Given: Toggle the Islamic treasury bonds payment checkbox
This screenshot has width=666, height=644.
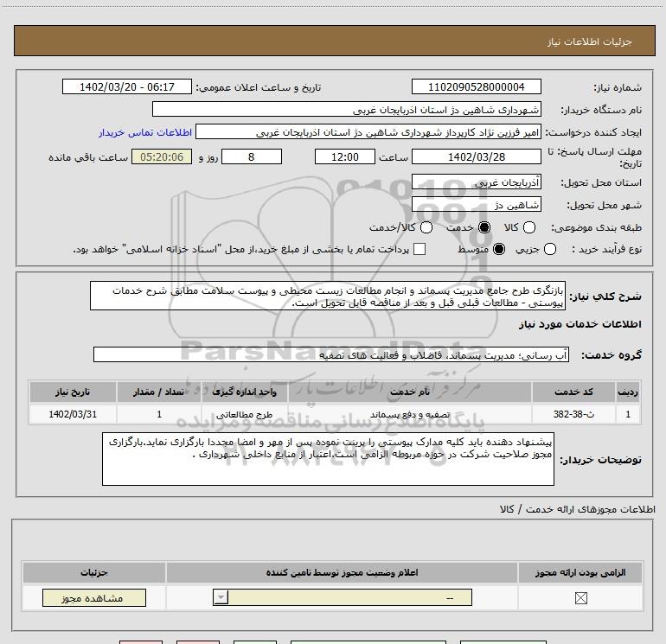Looking at the screenshot, I should click(x=419, y=249).
